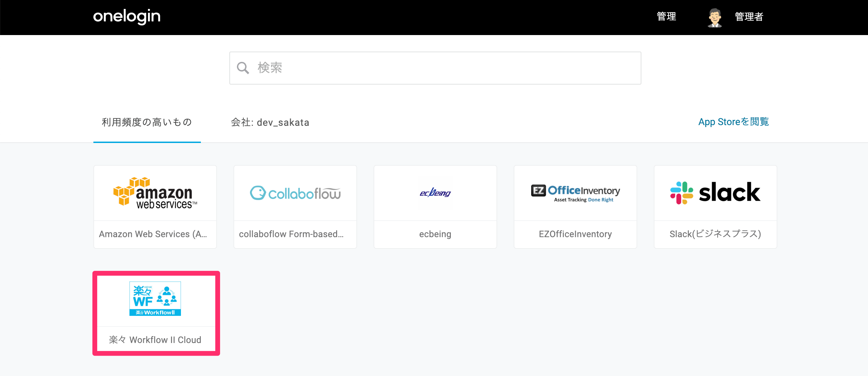Click collaboflow Form-based... label
The image size is (868, 376).
click(x=291, y=234)
